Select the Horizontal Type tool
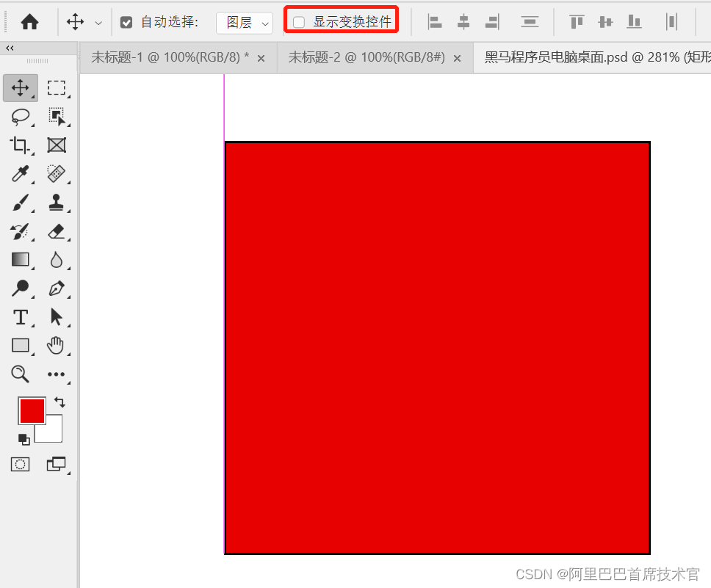 coord(21,317)
